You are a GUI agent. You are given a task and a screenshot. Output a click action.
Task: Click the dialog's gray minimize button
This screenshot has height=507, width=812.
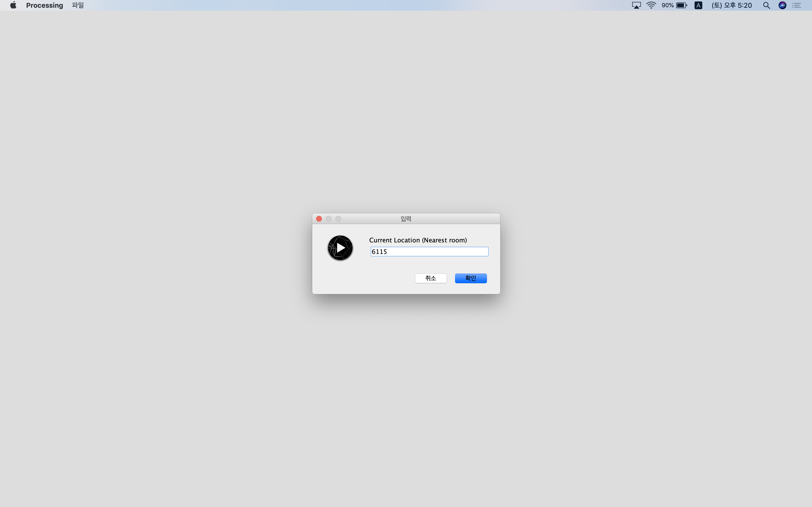click(329, 219)
